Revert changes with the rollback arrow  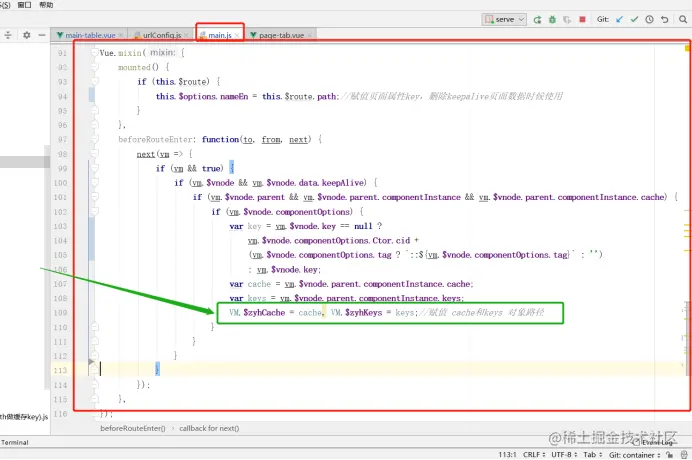[664, 19]
